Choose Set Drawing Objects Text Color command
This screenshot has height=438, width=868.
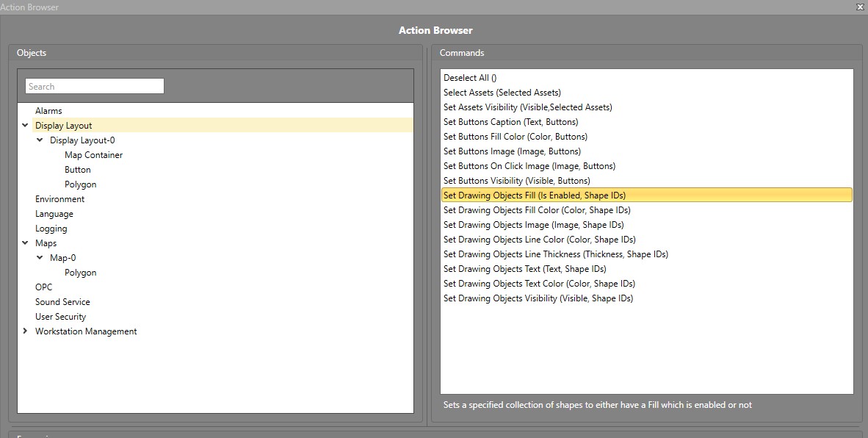coord(539,284)
